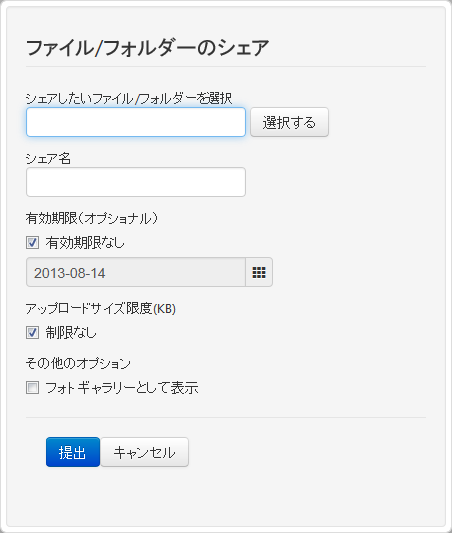Open the calendar picker beside the date field

point(259,272)
